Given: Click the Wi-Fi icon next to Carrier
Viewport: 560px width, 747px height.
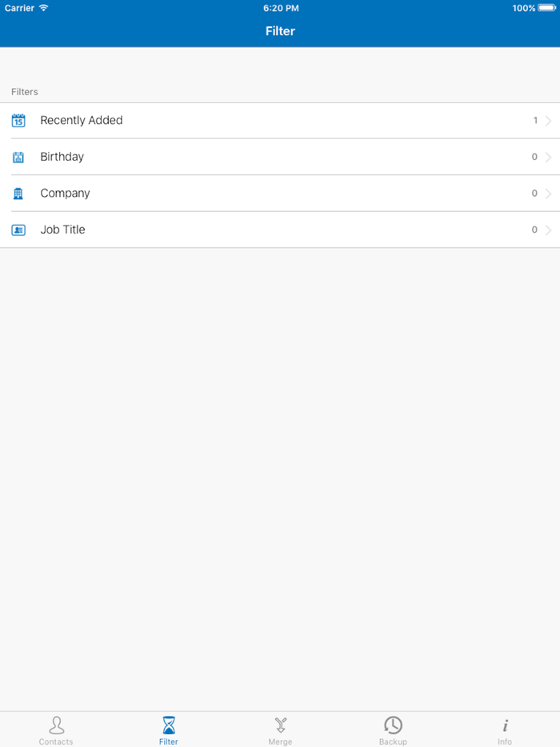Looking at the screenshot, I should [42, 8].
